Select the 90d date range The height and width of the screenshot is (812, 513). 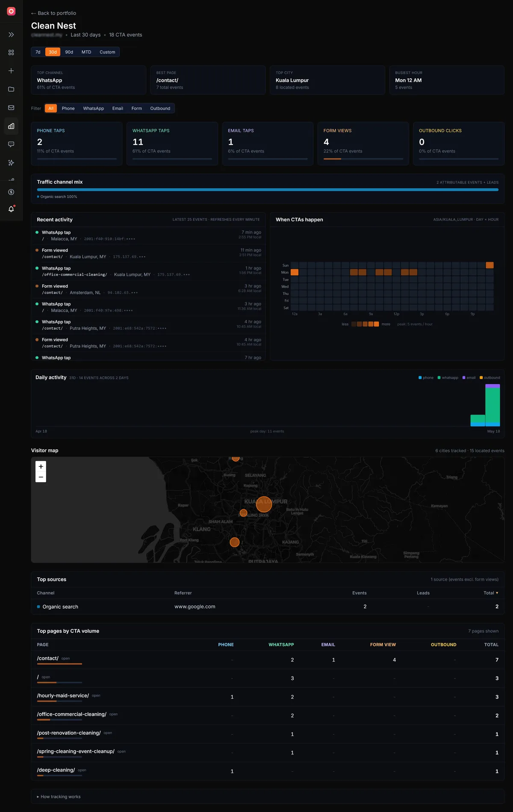(69, 52)
